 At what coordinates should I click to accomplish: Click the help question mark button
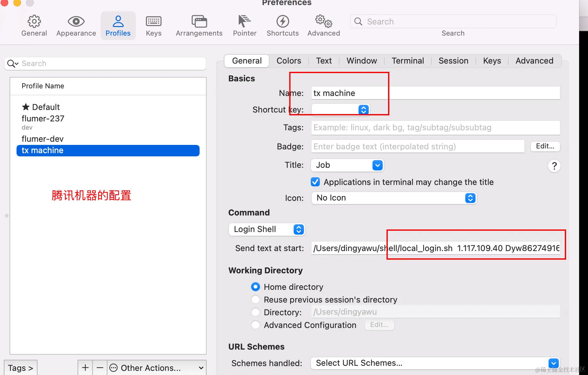pyautogui.click(x=554, y=166)
